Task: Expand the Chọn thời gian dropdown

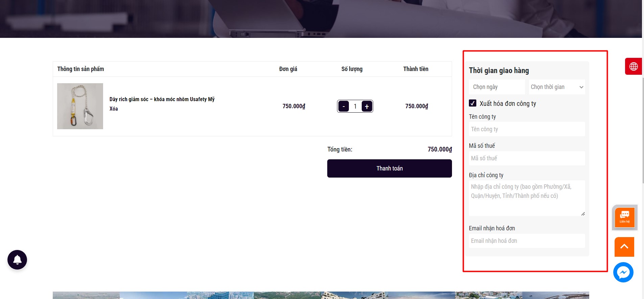Action: [557, 87]
